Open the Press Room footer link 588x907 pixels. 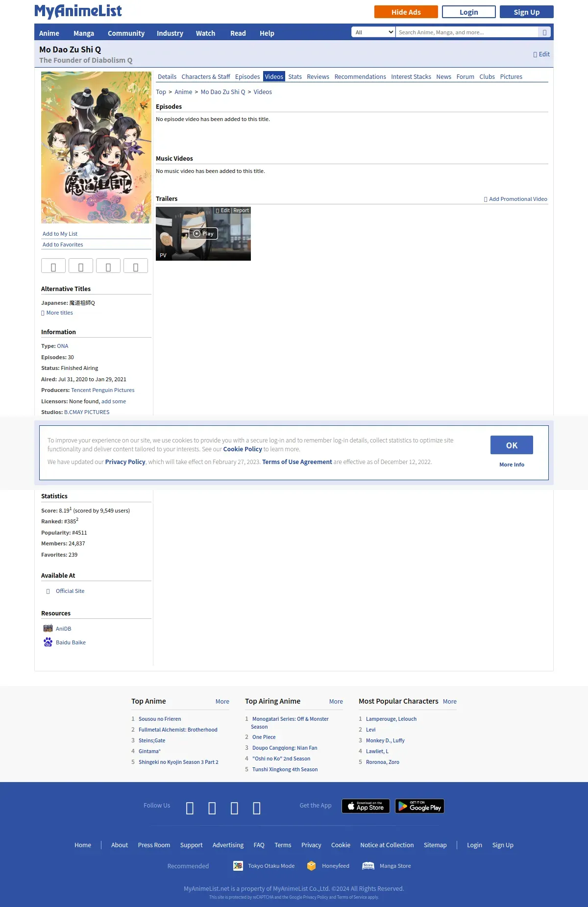tap(154, 845)
